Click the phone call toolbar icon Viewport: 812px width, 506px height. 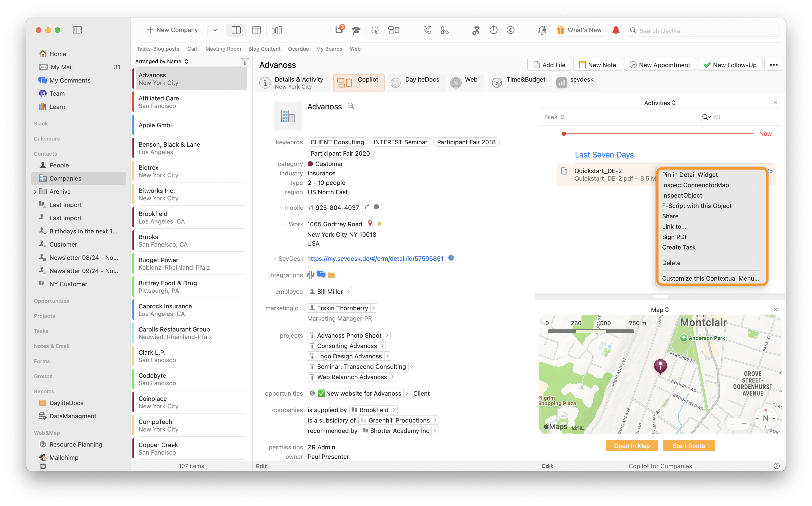pyautogui.click(x=427, y=30)
